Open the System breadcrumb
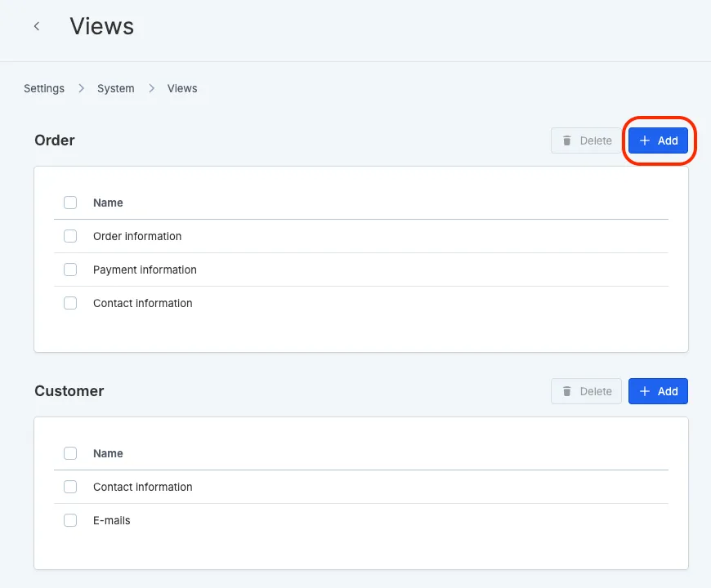Viewport: 711px width, 588px height. [115, 88]
